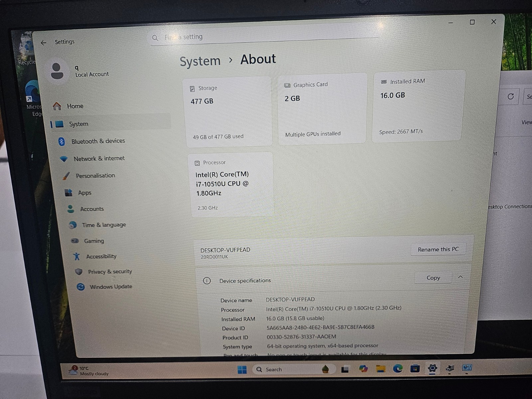The width and height of the screenshot is (532, 399).
Task: Click the refresh icon in the background window
Action: (511, 96)
